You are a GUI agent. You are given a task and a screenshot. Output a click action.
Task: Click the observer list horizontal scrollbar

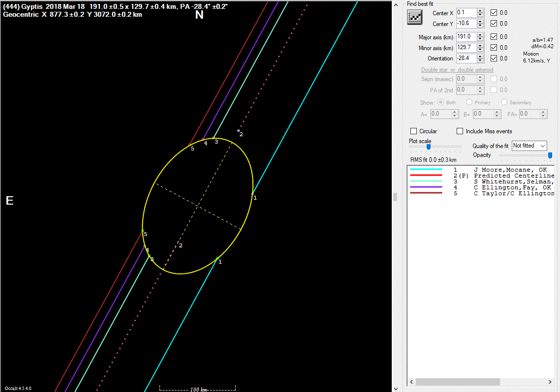458,382
